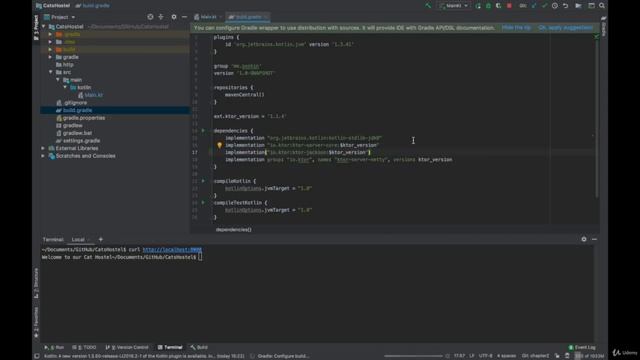Open the Terminal tool window tab
The image size is (640, 360).
click(x=170, y=347)
